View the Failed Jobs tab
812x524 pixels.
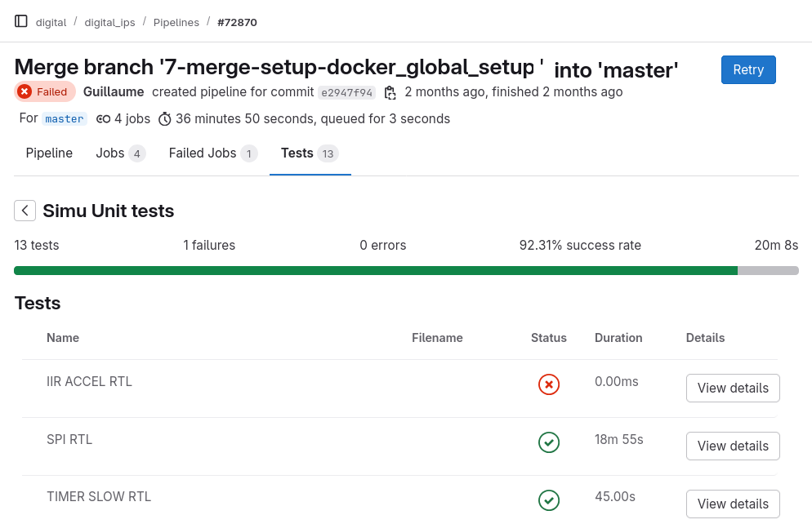click(x=202, y=153)
